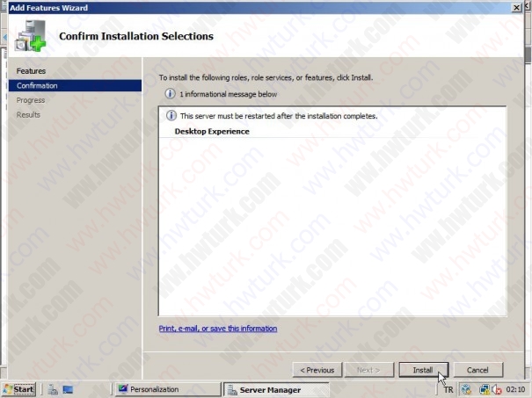532x398 pixels.
Task: Click the Show Desktop quick launch icon
Action: pyautogui.click(x=68, y=390)
